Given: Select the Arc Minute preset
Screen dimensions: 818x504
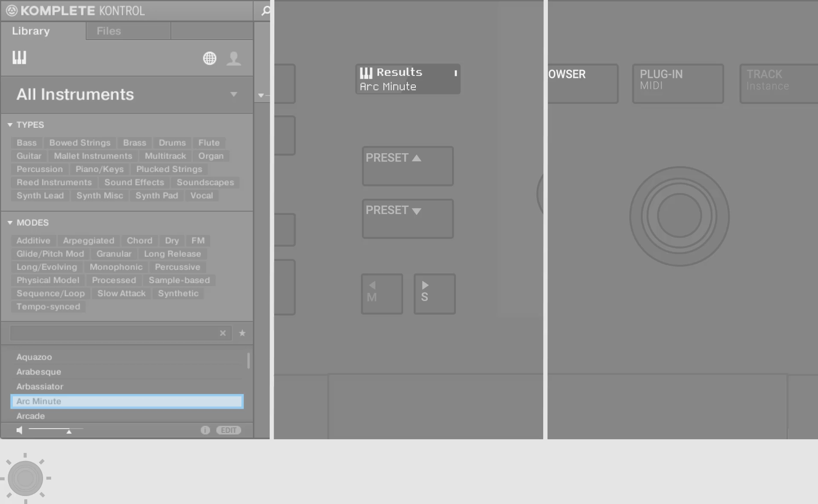Looking at the screenshot, I should pyautogui.click(x=127, y=401).
